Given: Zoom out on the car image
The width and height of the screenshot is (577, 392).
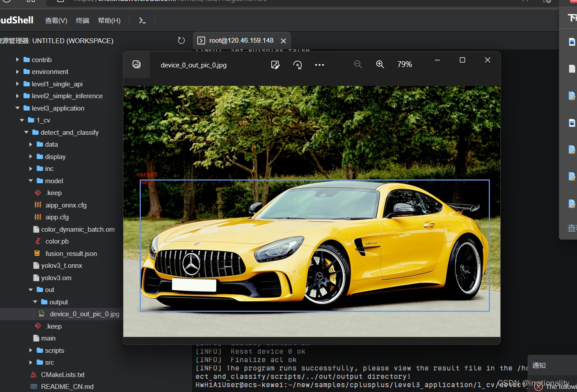Looking at the screenshot, I should pyautogui.click(x=358, y=64).
